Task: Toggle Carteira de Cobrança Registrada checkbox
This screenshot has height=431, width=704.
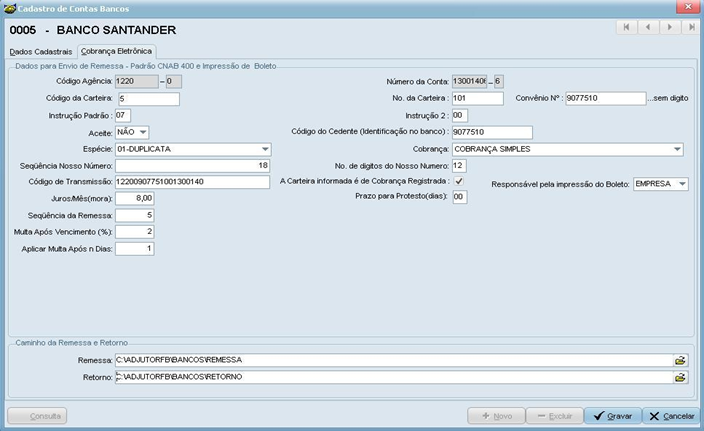Action: (459, 181)
